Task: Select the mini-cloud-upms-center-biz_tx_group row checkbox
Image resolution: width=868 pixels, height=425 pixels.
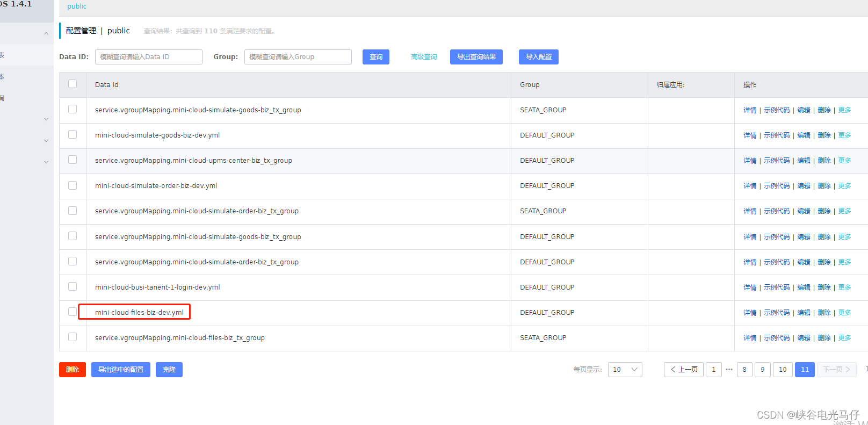Action: (x=73, y=160)
